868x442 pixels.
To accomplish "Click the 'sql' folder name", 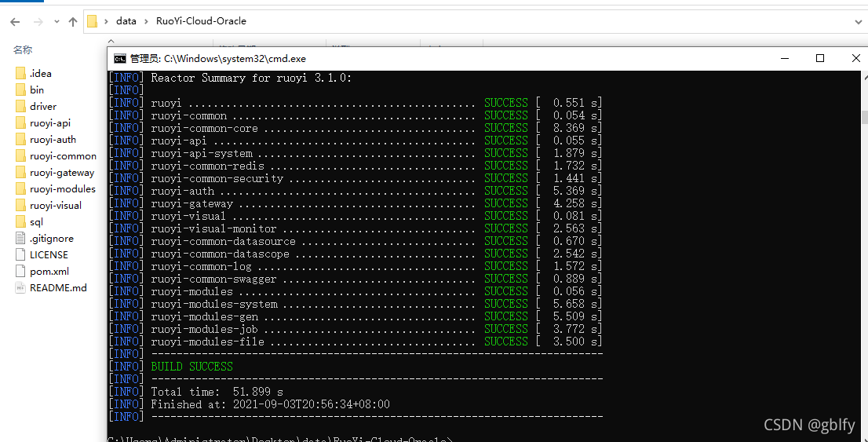I will (37, 222).
